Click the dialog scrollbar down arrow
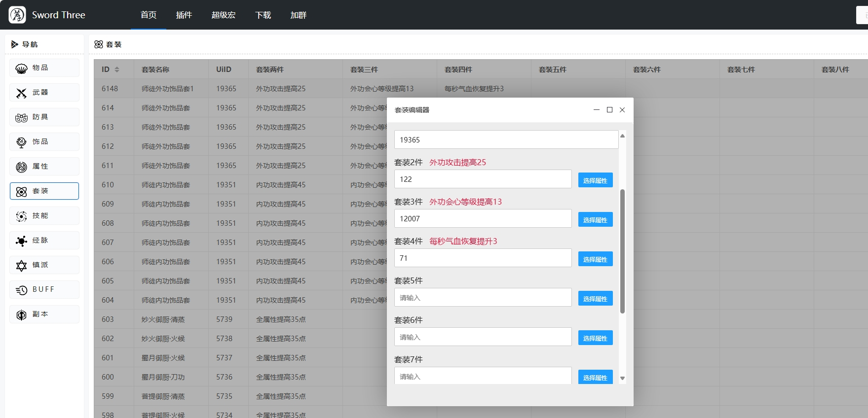The image size is (868, 418). (x=622, y=379)
